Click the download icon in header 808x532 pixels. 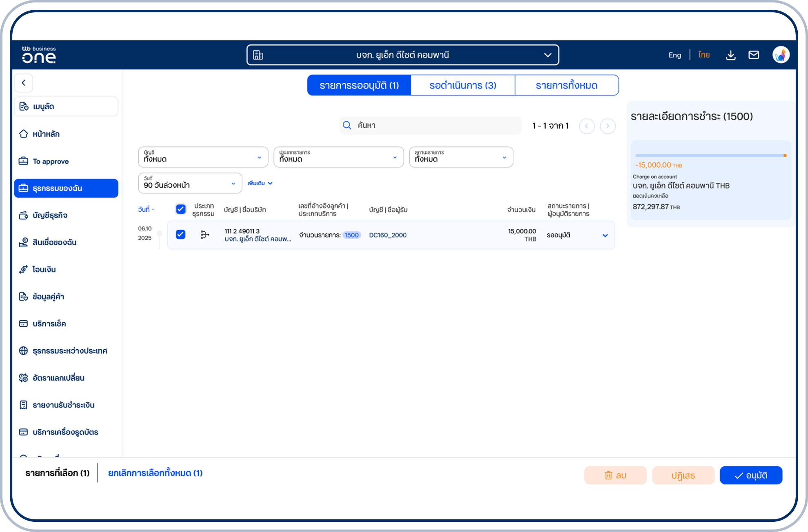[730, 55]
